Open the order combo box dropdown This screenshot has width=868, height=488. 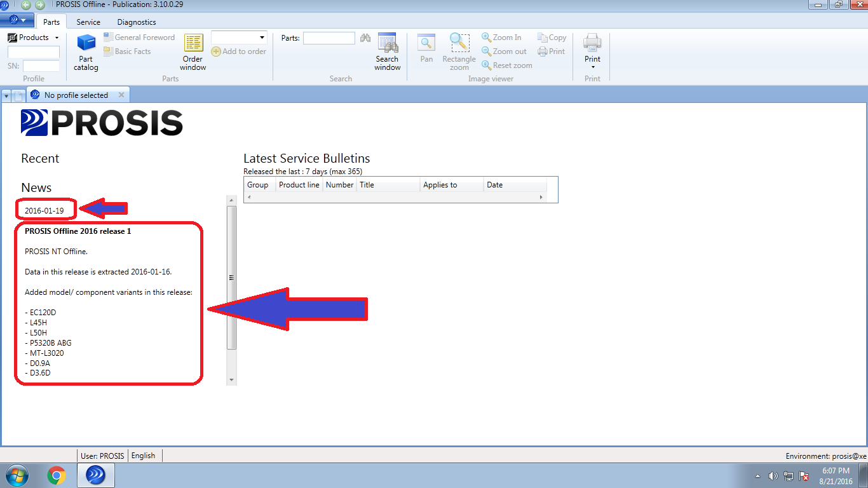pos(262,37)
